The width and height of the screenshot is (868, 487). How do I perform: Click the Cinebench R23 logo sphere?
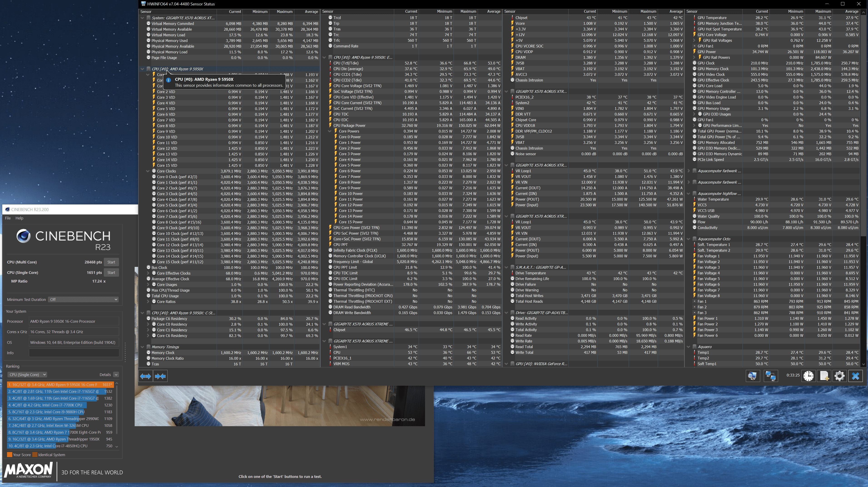pos(24,236)
